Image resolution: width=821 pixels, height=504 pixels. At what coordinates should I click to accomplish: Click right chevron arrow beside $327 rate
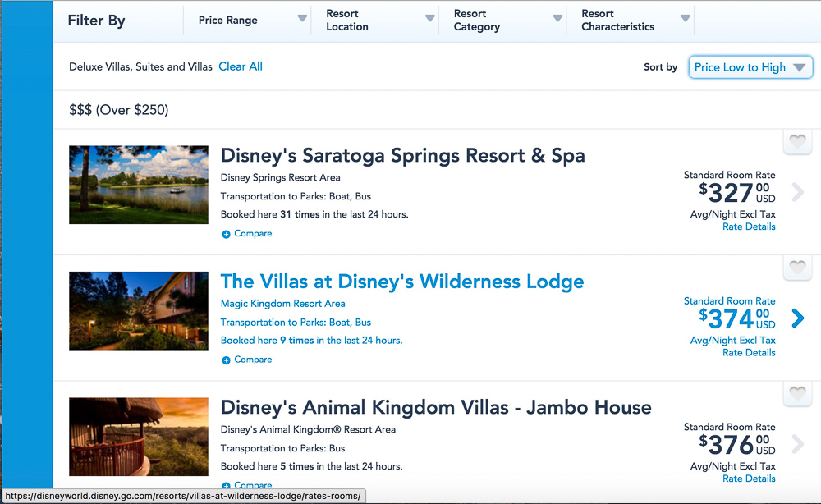pos(797,193)
